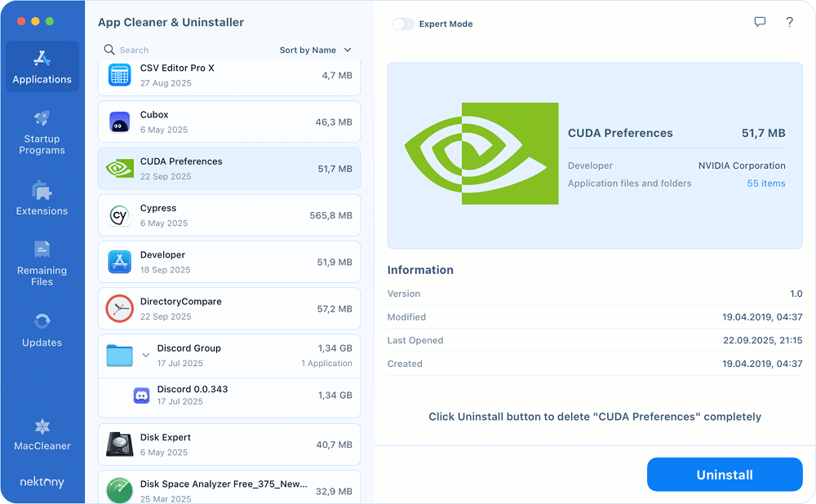Go to Extensions puzzle icon
816x504 pixels.
(42, 191)
